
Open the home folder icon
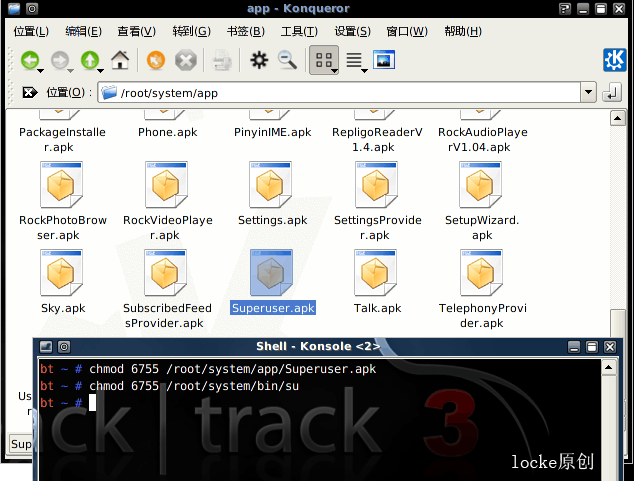pyautogui.click(x=120, y=60)
